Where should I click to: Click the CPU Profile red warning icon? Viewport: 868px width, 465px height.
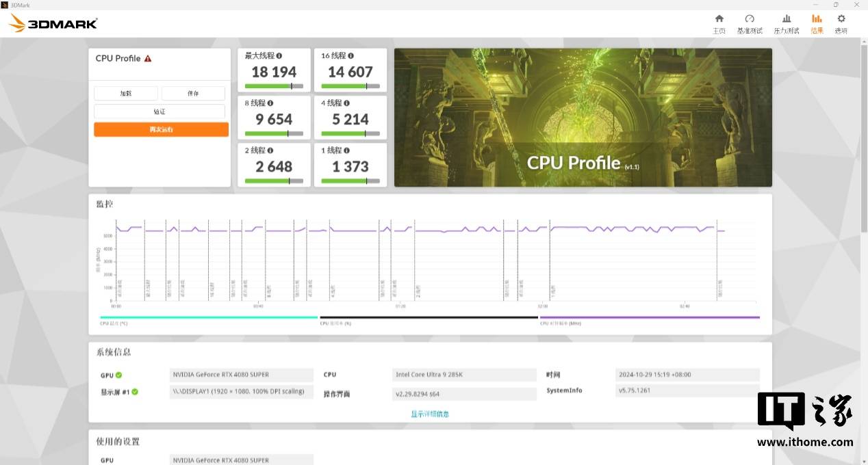pos(148,58)
